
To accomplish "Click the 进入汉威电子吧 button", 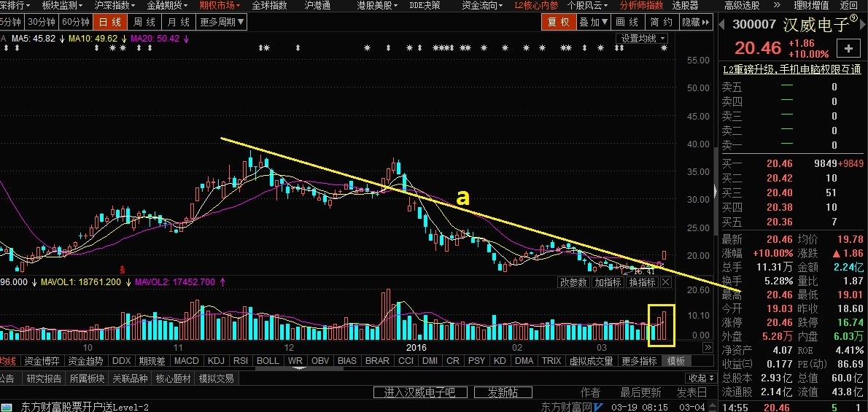I will pos(420,392).
